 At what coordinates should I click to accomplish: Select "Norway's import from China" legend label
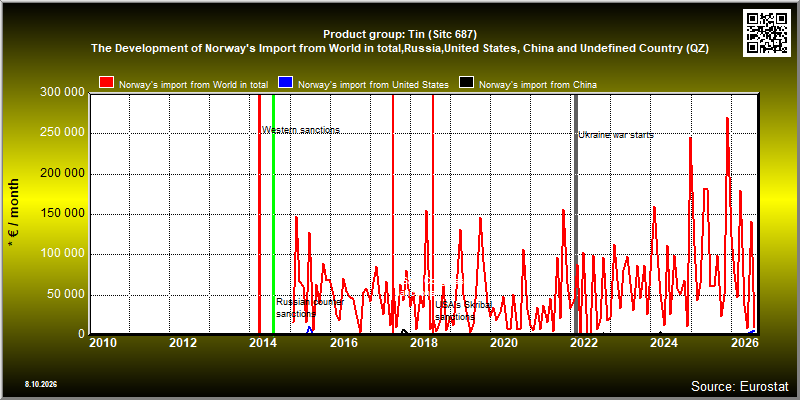(x=538, y=85)
